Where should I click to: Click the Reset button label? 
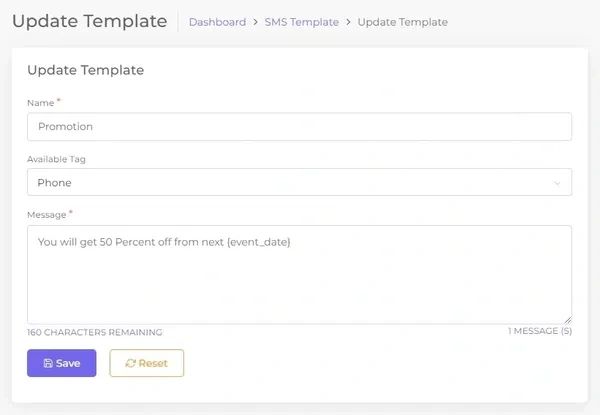pyautogui.click(x=153, y=363)
